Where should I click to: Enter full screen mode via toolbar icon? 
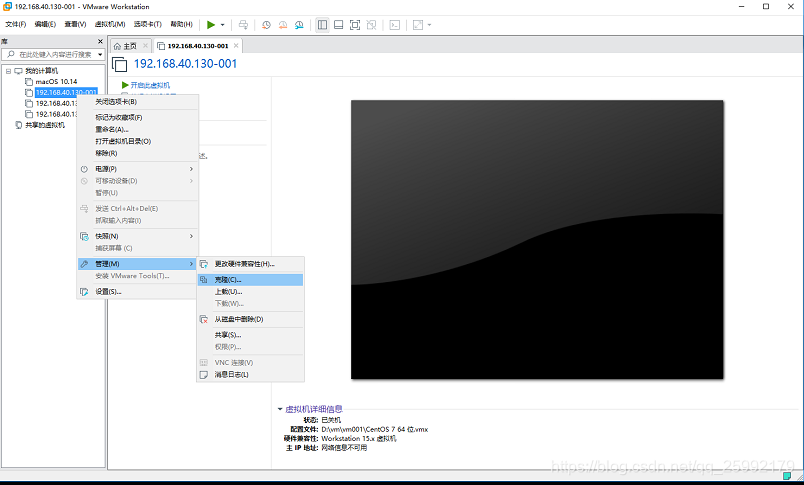coord(355,25)
